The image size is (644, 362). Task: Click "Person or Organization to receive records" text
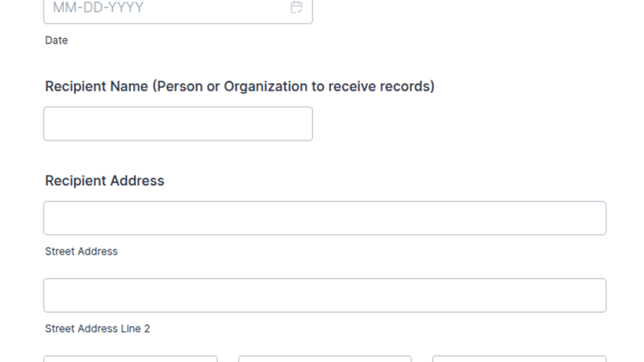[x=294, y=86]
